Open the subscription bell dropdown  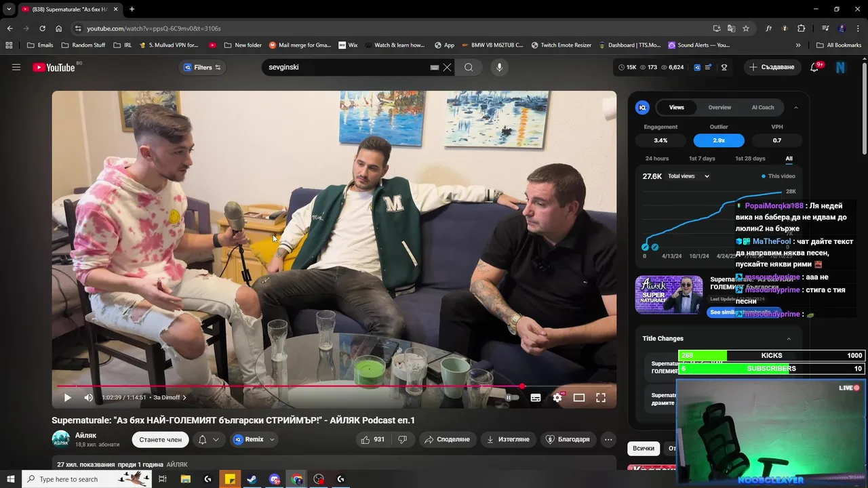[x=208, y=439]
